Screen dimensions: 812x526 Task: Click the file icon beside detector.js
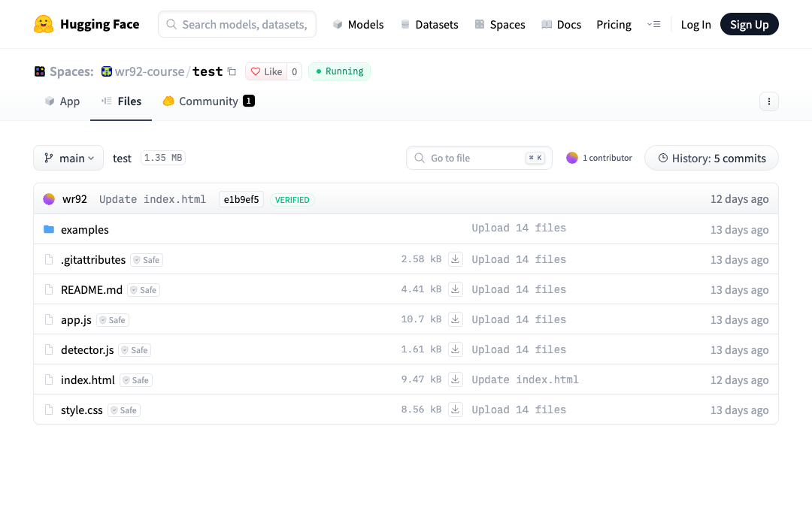49,349
